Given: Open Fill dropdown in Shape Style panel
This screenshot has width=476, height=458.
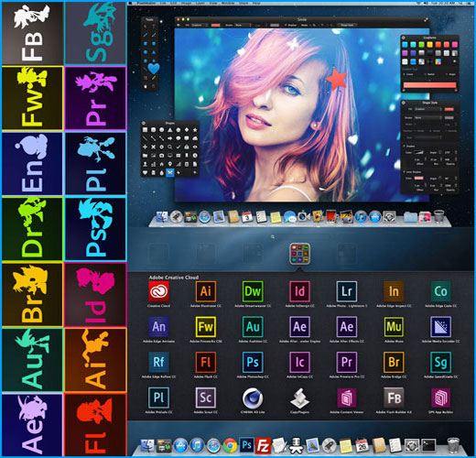Looking at the screenshot, I should click(x=428, y=109).
